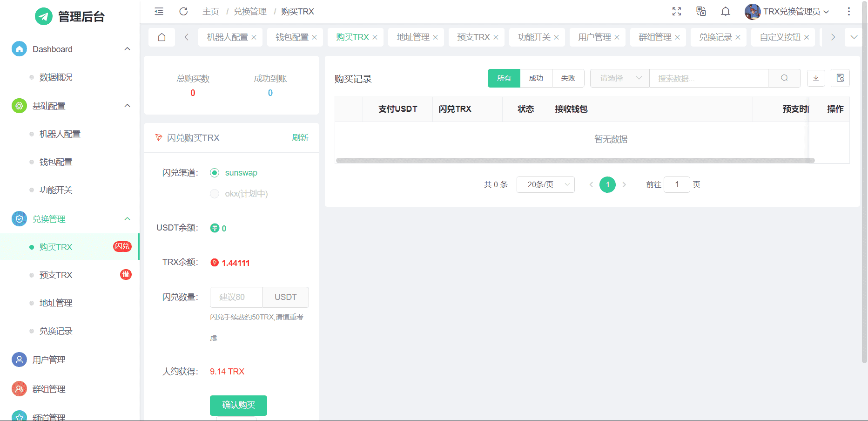Open the vertical three-dot menu
Image resolution: width=868 pixels, height=421 pixels.
848,12
